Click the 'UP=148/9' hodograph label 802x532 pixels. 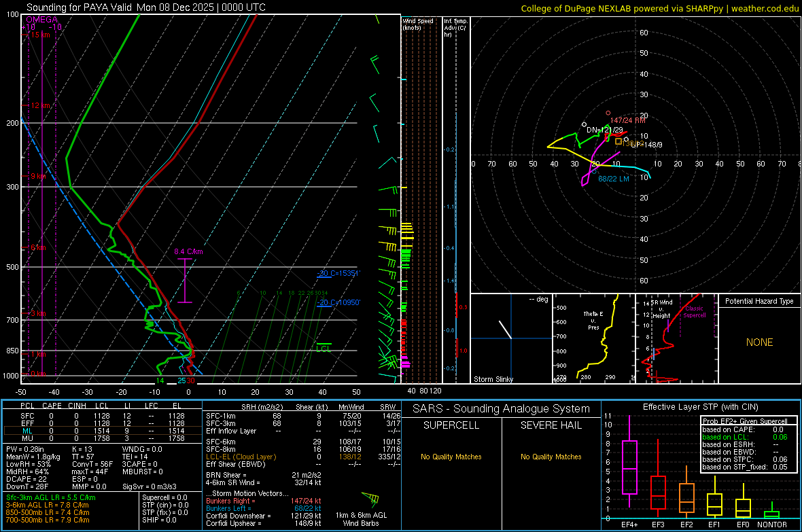click(646, 145)
